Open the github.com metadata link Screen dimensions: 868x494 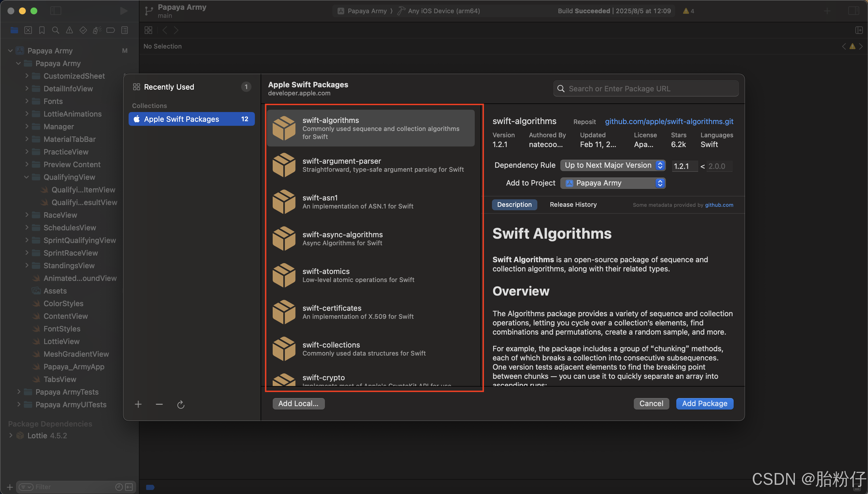click(x=719, y=205)
